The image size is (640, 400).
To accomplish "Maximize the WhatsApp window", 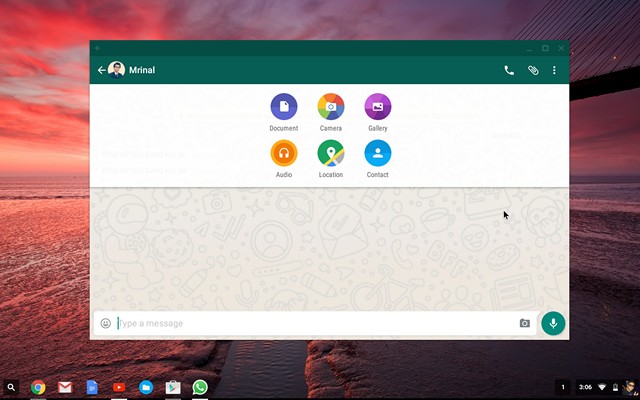I will [545, 48].
